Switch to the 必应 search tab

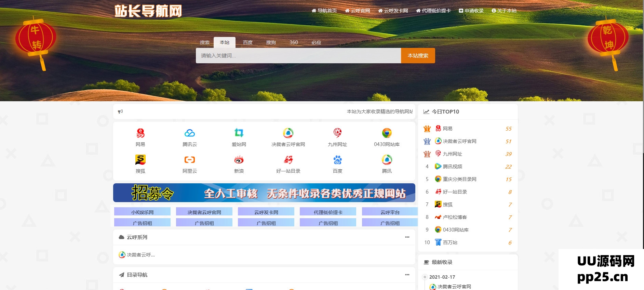pyautogui.click(x=317, y=42)
